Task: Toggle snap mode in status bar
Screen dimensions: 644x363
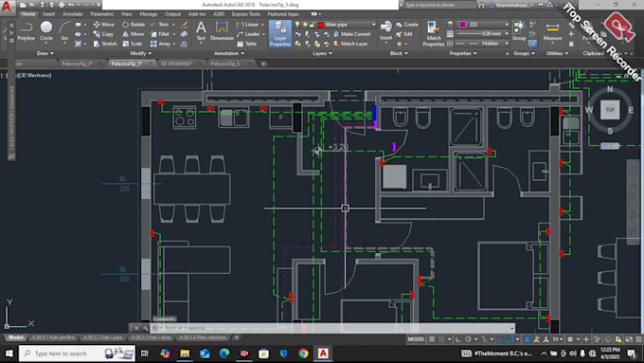Action: click(x=441, y=339)
